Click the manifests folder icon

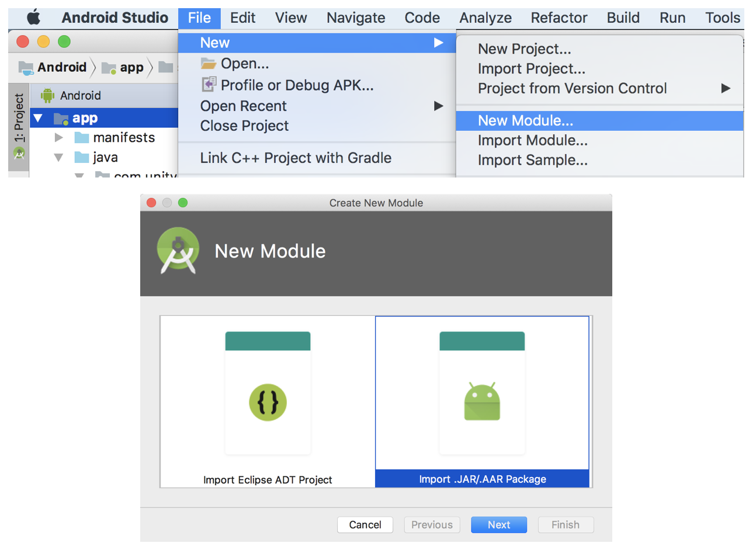click(82, 138)
